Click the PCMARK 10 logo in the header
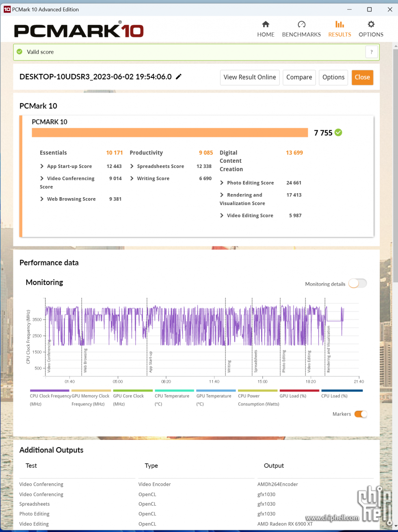Viewport: 398px width, 532px height. click(79, 30)
